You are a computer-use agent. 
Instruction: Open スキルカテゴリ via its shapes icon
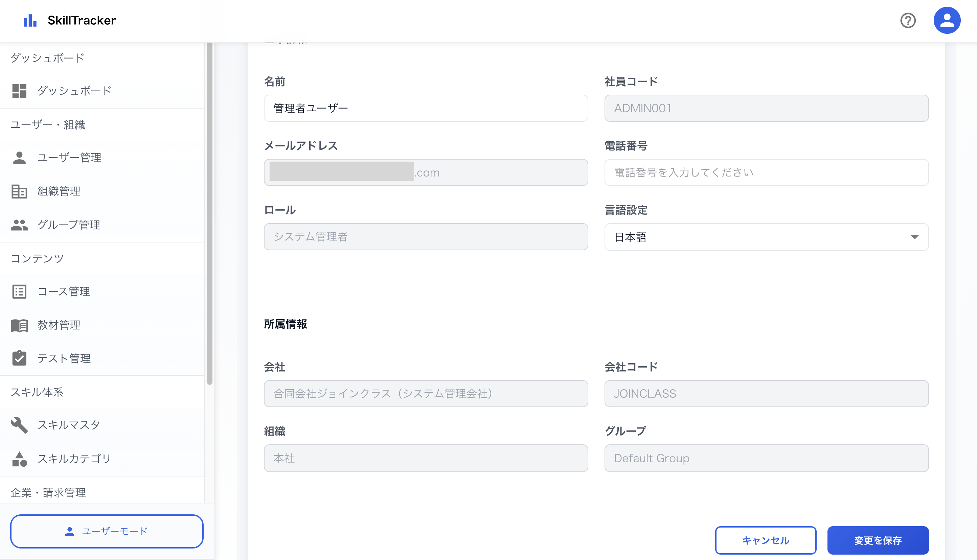click(19, 459)
